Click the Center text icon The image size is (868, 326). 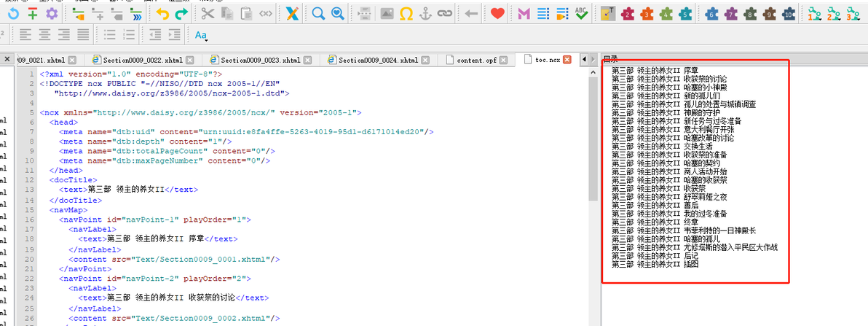[45, 35]
